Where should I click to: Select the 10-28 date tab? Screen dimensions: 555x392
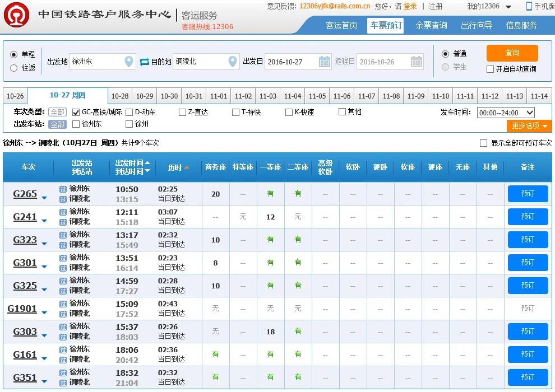pyautogui.click(x=119, y=96)
